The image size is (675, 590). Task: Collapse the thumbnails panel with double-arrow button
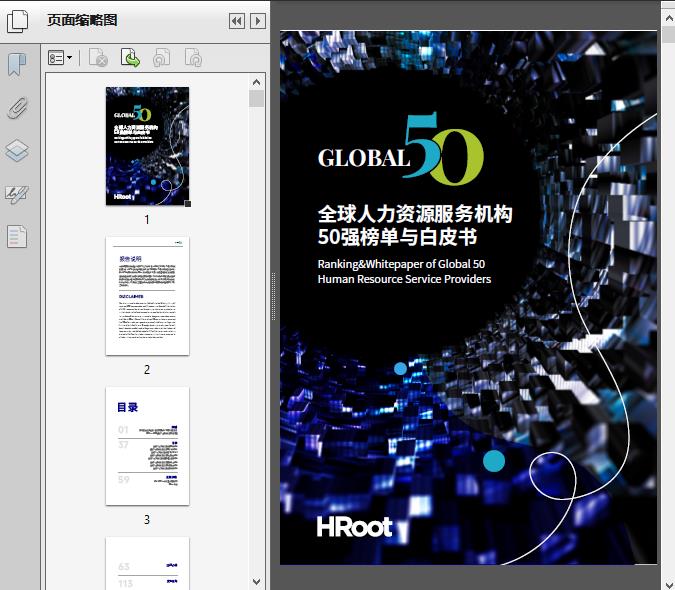point(237,21)
